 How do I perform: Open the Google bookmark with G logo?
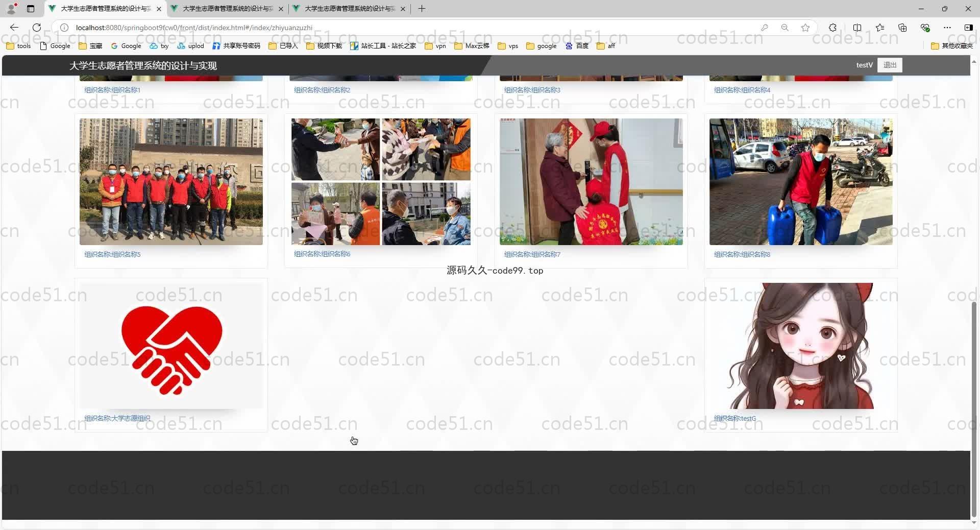coord(126,46)
